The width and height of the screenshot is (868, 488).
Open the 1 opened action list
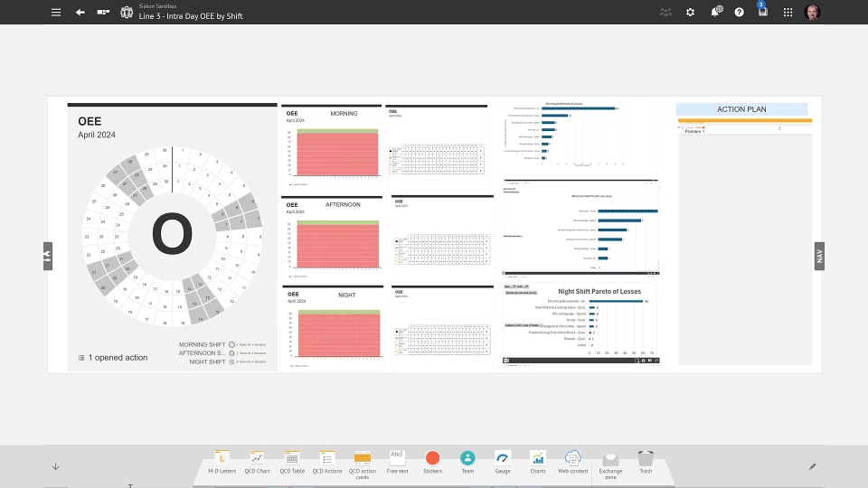pyautogui.click(x=113, y=358)
